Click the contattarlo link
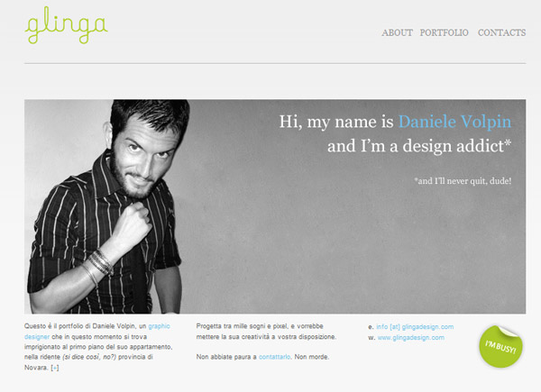The image size is (541, 392). tap(274, 357)
